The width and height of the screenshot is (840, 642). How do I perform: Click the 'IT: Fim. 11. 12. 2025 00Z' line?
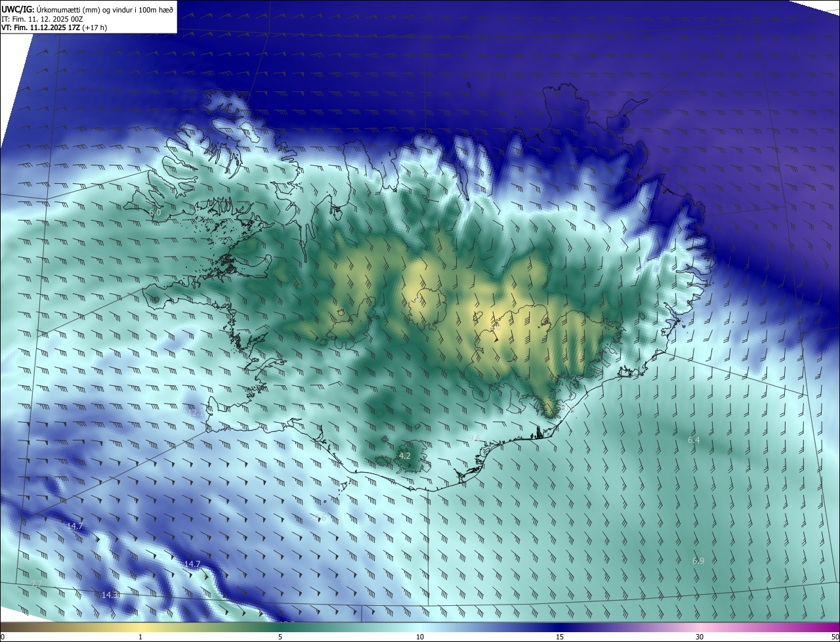pos(42,19)
